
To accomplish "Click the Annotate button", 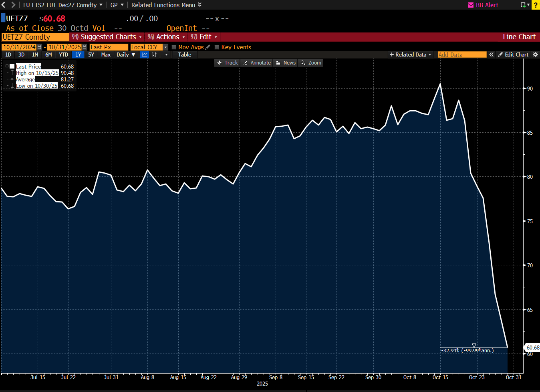I will pyautogui.click(x=257, y=63).
